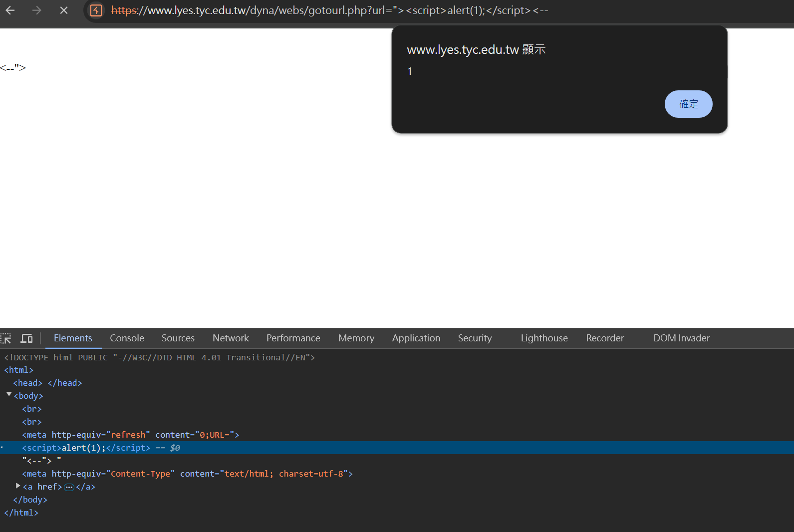Switch to the Security tab
This screenshot has height=532, width=794.
tap(475, 338)
